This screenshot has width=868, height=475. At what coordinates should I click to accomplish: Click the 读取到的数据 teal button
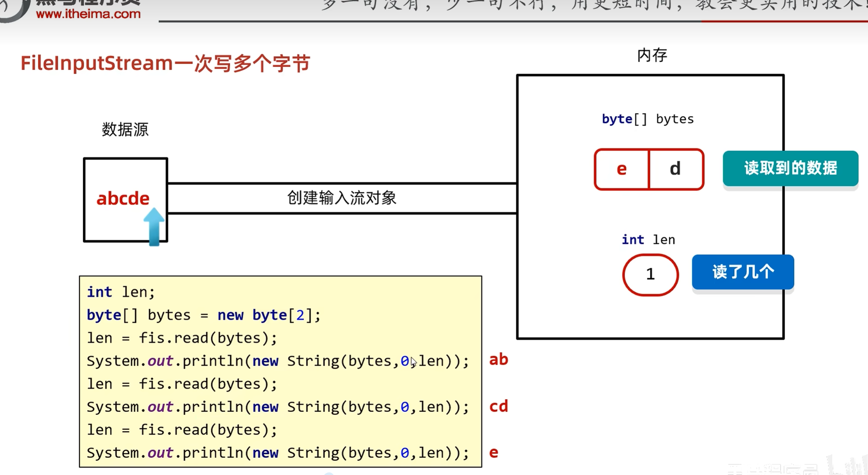click(790, 168)
